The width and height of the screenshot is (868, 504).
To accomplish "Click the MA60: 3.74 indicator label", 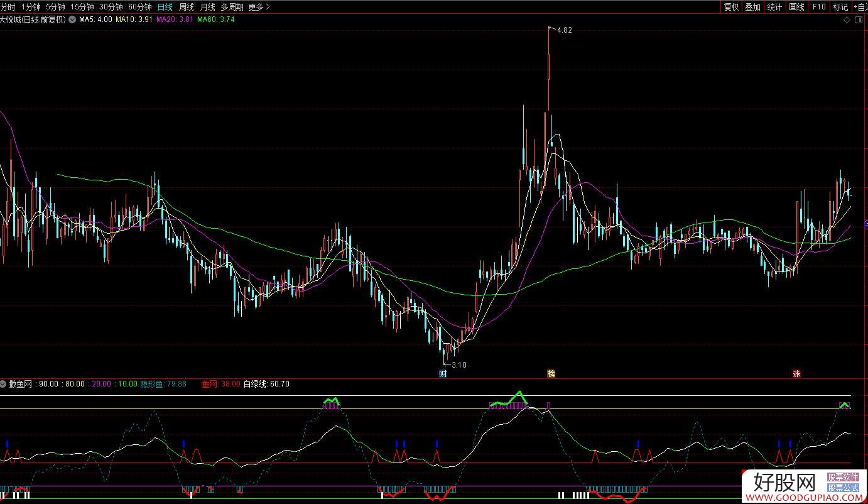I will [x=216, y=19].
